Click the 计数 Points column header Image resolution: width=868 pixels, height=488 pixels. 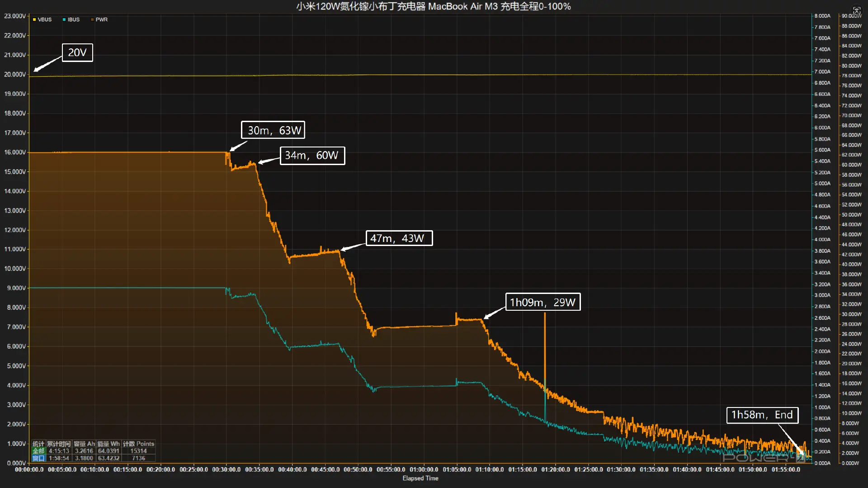[x=138, y=444]
